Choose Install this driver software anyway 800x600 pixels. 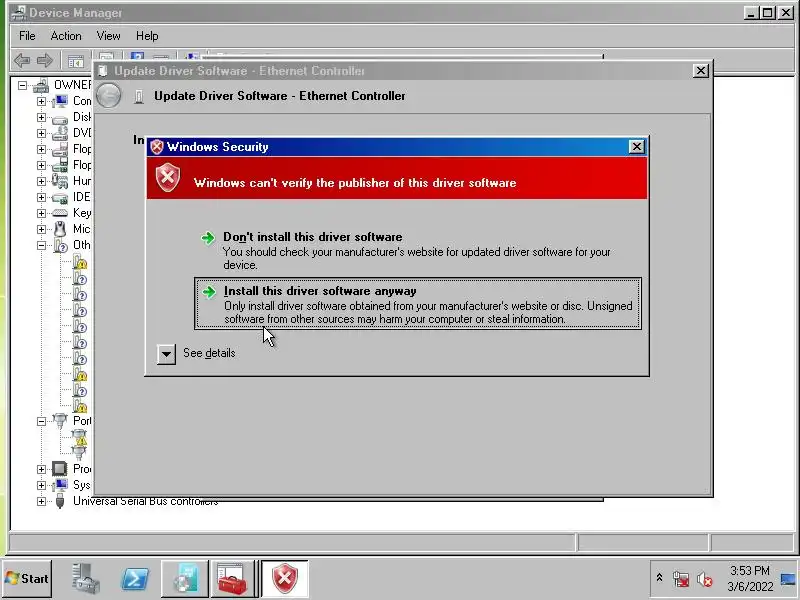tap(417, 304)
